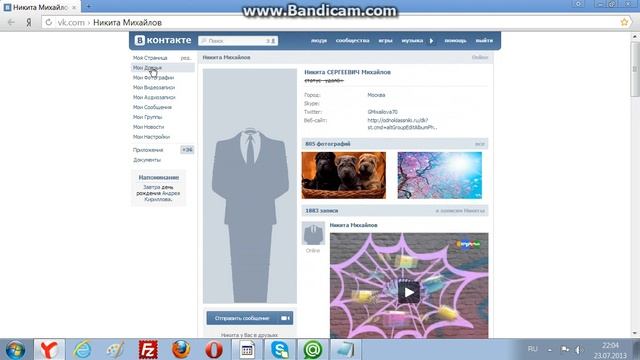Click люди in header navigation
Viewport: 640px width, 360px height.
[319, 40]
